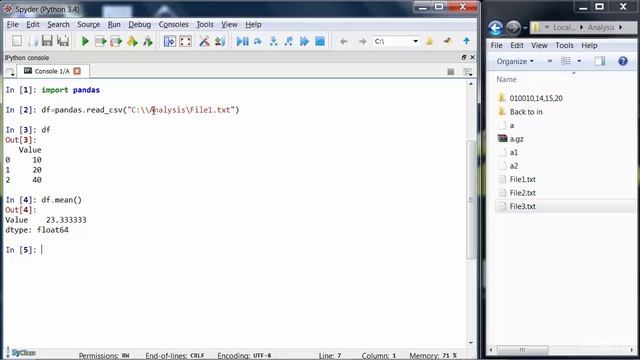Viewport: 640px width, 360px height.
Task: Click Explorer forward navigation button
Action: [513, 28]
